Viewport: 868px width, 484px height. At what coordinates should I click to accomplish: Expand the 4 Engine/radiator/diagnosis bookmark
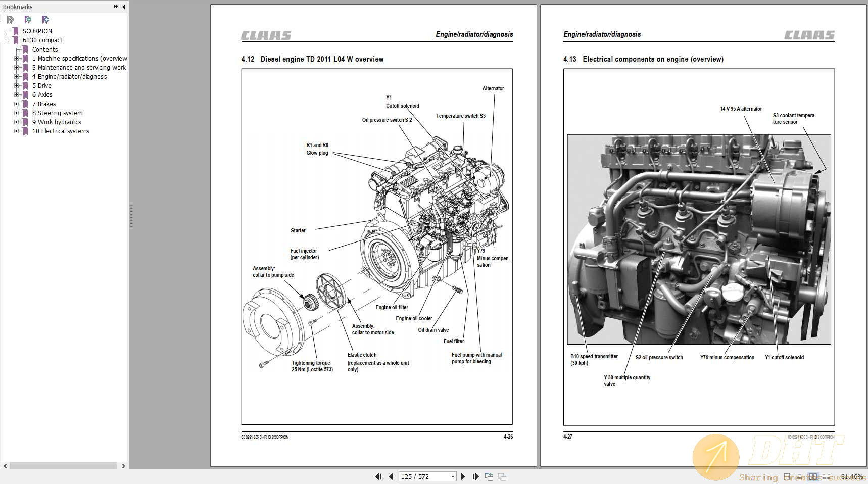tap(16, 77)
